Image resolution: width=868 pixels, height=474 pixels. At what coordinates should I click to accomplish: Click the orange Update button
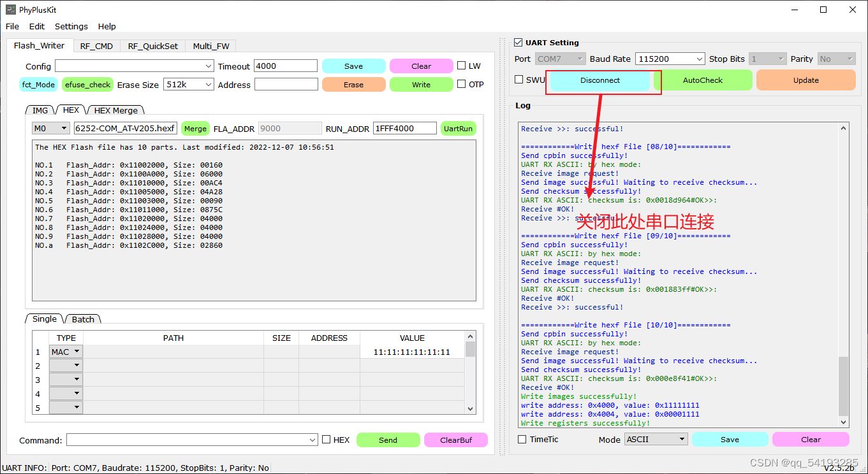point(806,80)
